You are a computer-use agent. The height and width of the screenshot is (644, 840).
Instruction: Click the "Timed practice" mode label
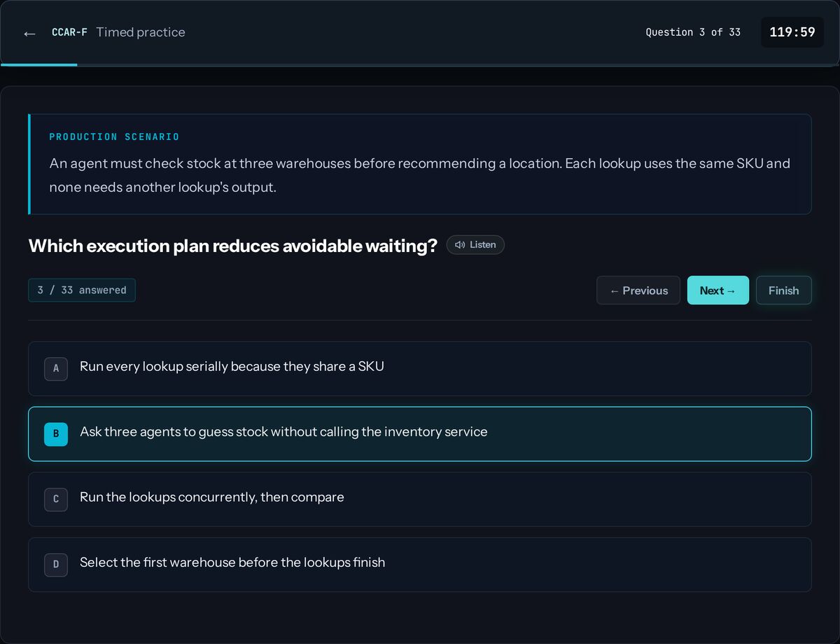point(141,32)
